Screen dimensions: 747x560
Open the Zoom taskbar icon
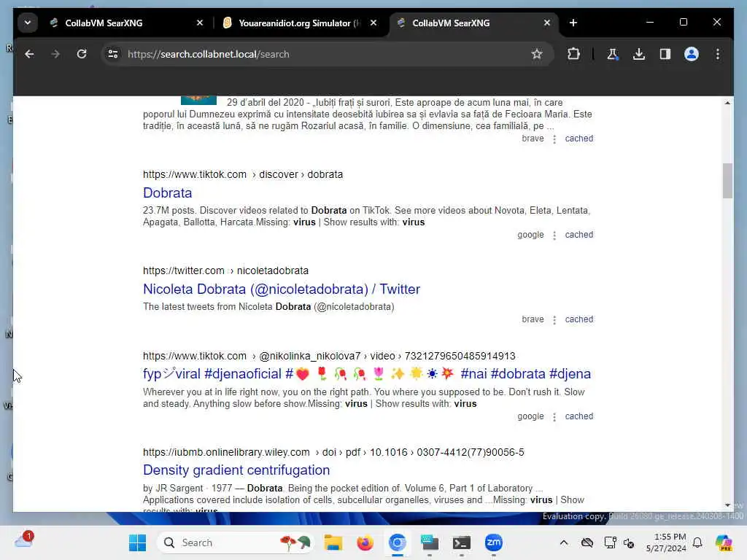point(494,542)
